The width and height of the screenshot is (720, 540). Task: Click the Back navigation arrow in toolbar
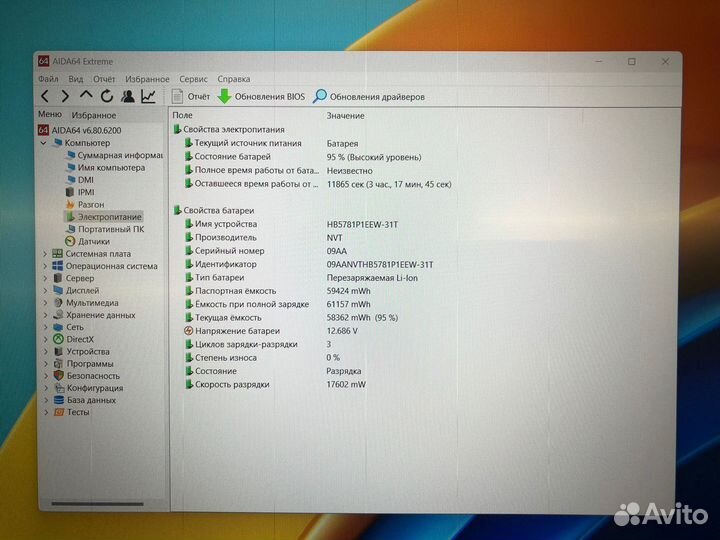(46, 97)
